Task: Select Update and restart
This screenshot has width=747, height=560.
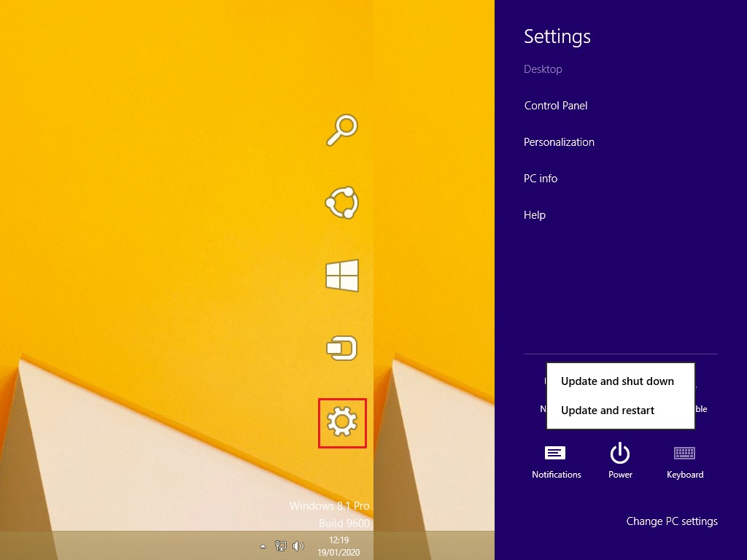Action: pyautogui.click(x=608, y=411)
